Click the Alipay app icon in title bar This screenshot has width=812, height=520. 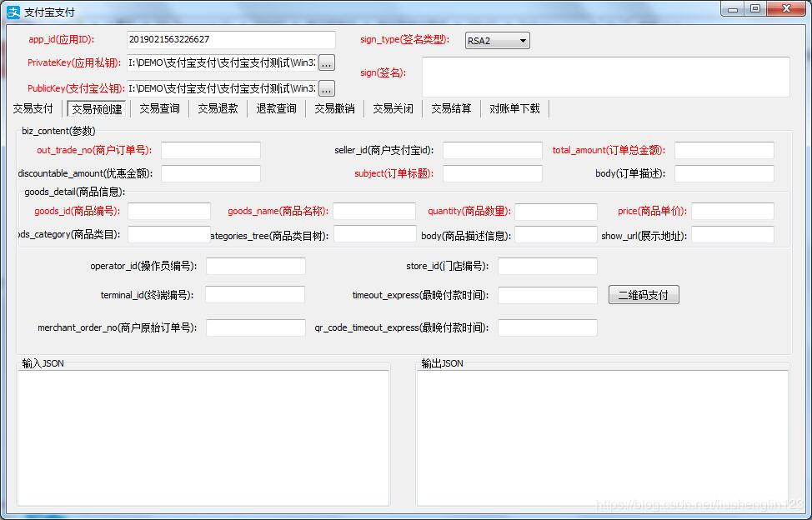[x=13, y=12]
